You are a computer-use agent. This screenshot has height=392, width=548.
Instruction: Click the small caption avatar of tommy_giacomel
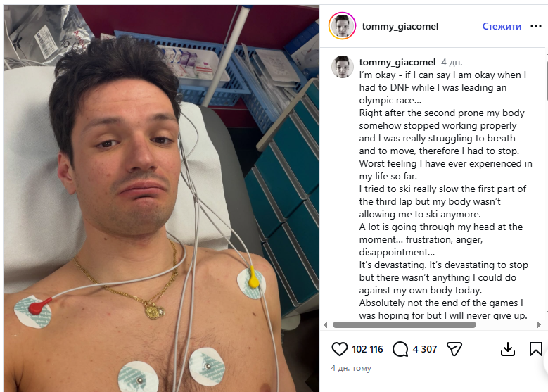point(342,66)
